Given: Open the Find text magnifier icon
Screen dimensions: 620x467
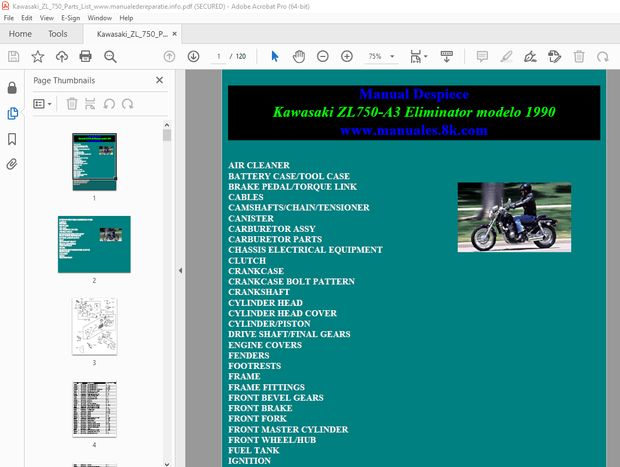Looking at the screenshot, I should tap(110, 57).
